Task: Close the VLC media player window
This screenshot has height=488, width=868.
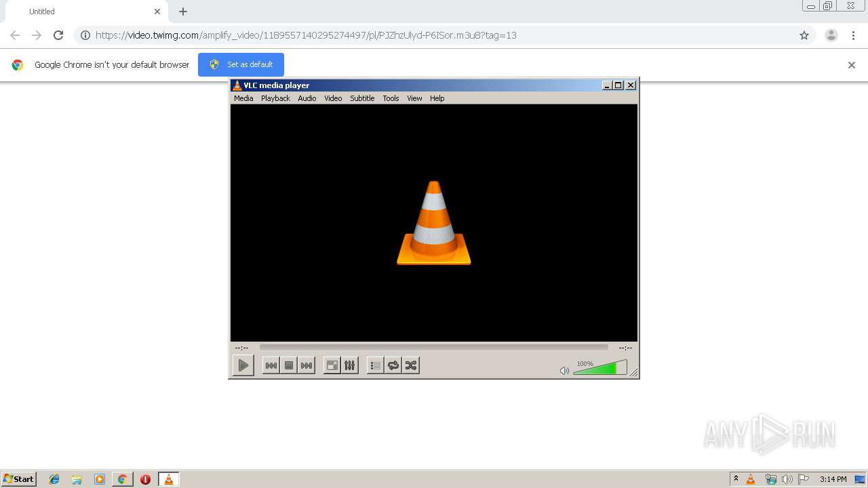Action: (x=631, y=85)
